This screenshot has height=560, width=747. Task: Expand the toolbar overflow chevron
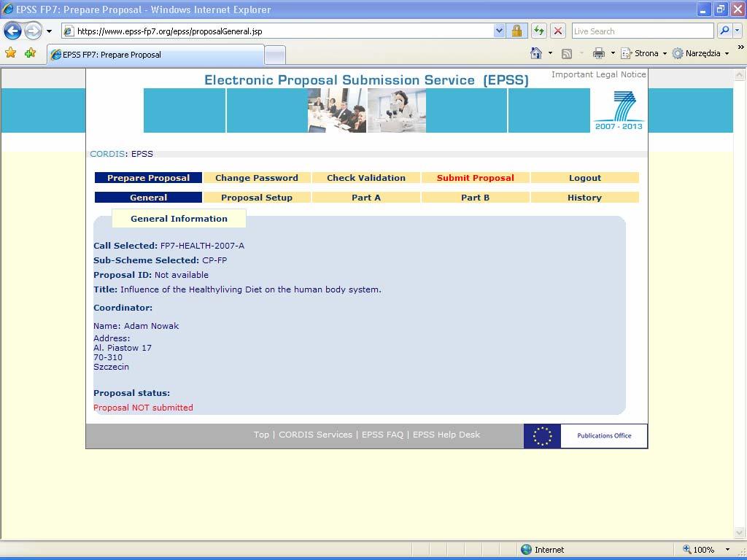[x=740, y=47]
